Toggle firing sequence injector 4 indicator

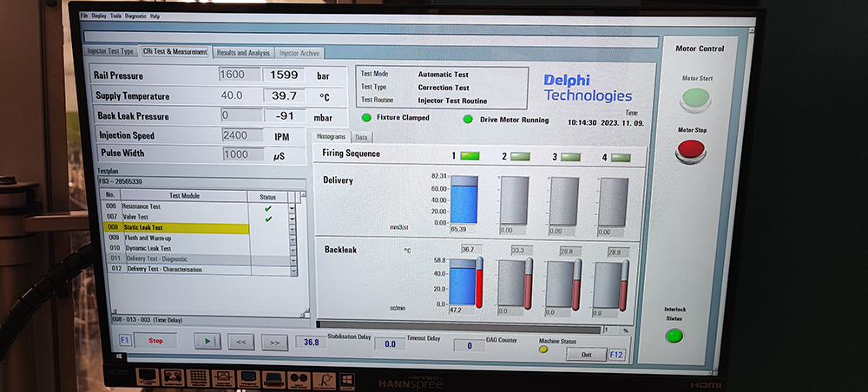(621, 157)
